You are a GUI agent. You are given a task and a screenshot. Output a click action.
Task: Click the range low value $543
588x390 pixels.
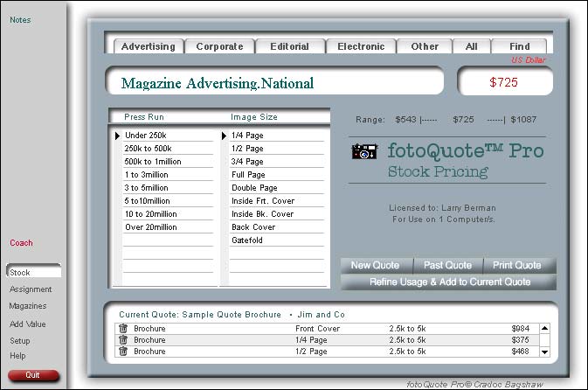pos(405,120)
